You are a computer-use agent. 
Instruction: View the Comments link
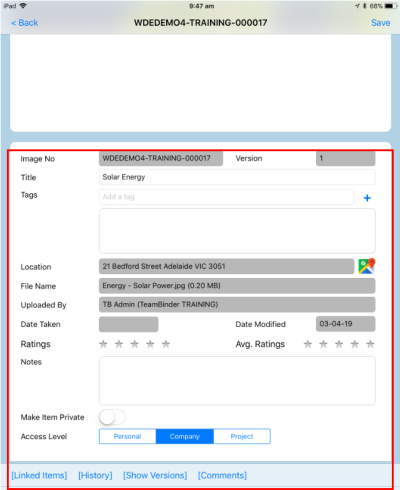222,475
